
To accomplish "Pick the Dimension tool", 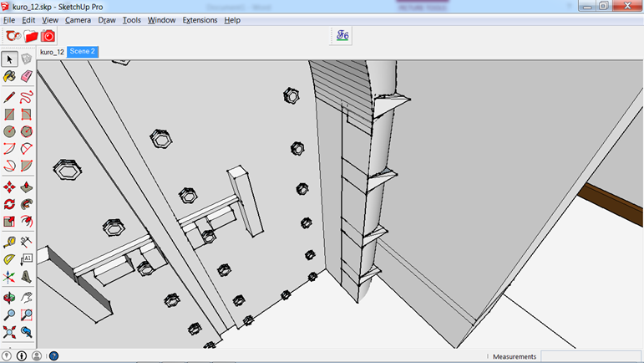I will click(26, 242).
